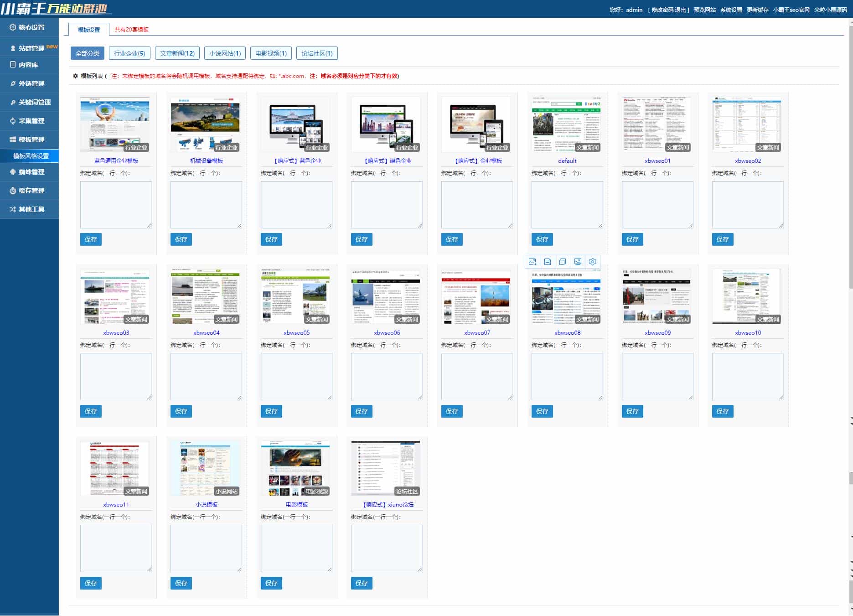The height and width of the screenshot is (616, 853).
Task: Click the chain-link icon beside 外链管理
Action: pos(13,83)
